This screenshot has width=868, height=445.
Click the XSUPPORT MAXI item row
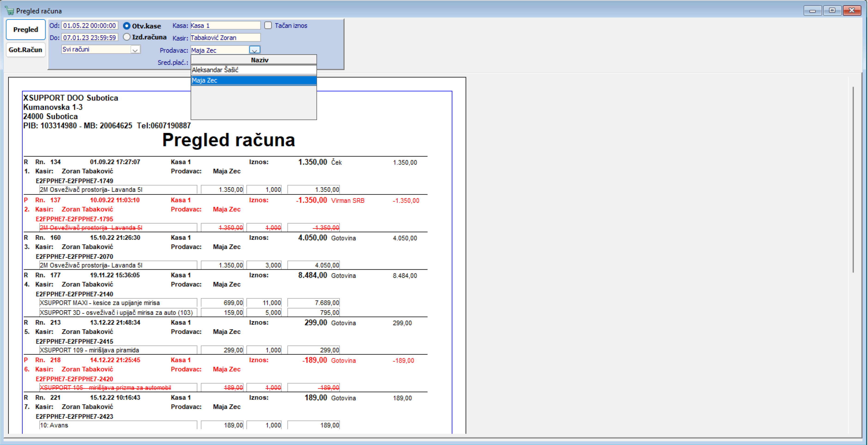click(189, 303)
